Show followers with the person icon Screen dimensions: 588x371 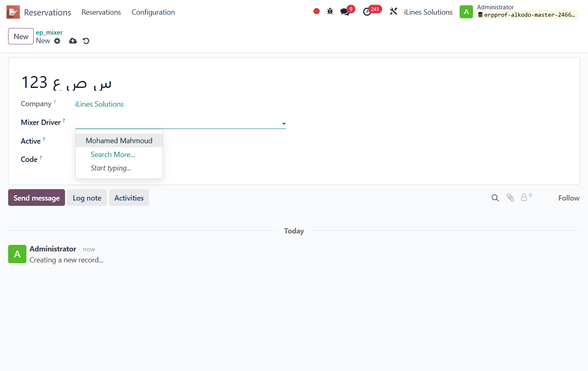(x=524, y=197)
